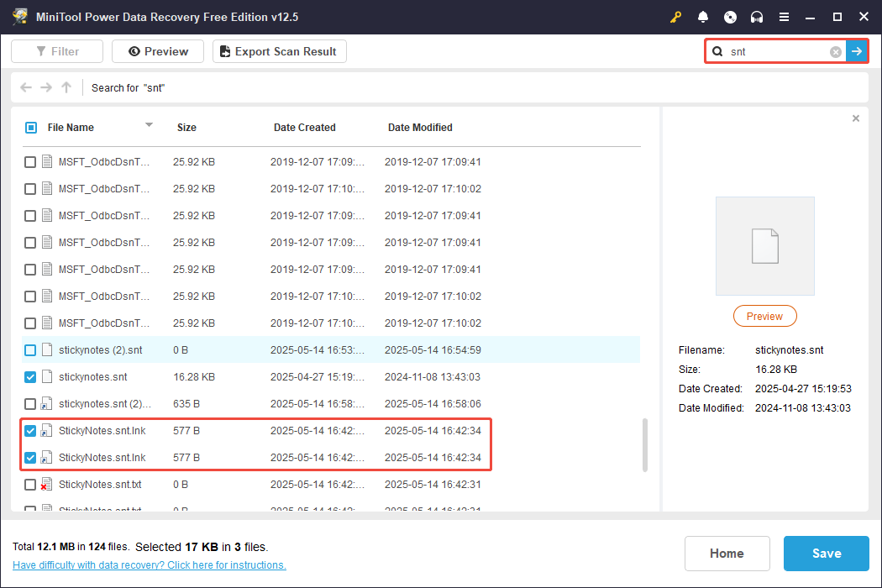Click the File Name sort arrow

[x=149, y=125]
